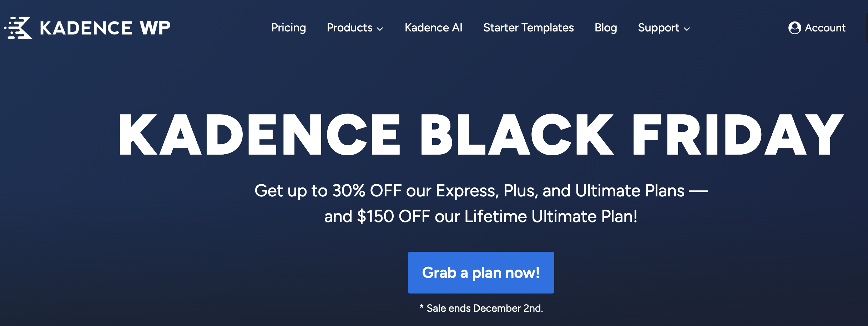This screenshot has width=868, height=326.
Task: Click the word FRIDAY in the headline
Action: [x=737, y=135]
